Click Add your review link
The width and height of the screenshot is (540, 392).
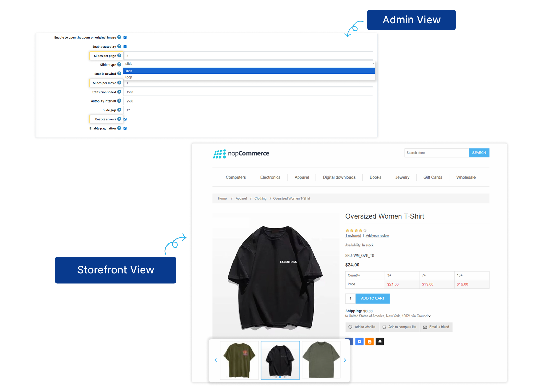point(377,236)
